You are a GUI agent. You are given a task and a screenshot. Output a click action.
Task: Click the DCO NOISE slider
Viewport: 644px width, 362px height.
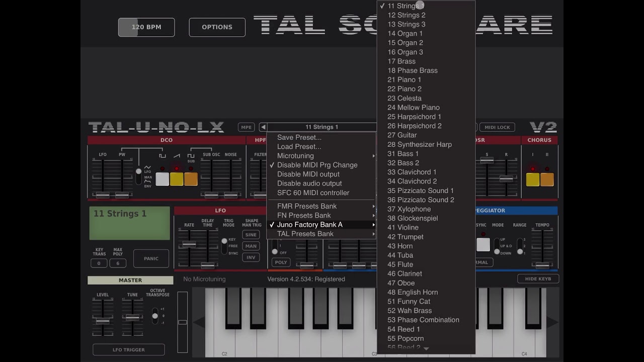230,195
